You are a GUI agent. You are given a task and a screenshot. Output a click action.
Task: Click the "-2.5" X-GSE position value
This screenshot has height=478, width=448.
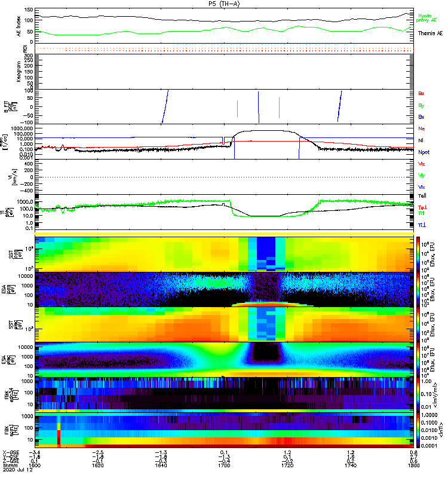coord(97,453)
